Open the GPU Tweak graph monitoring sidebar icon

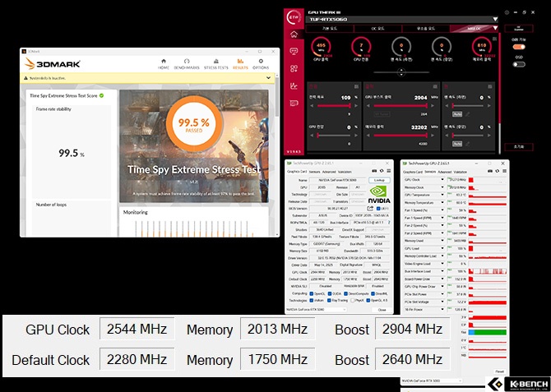click(x=294, y=85)
